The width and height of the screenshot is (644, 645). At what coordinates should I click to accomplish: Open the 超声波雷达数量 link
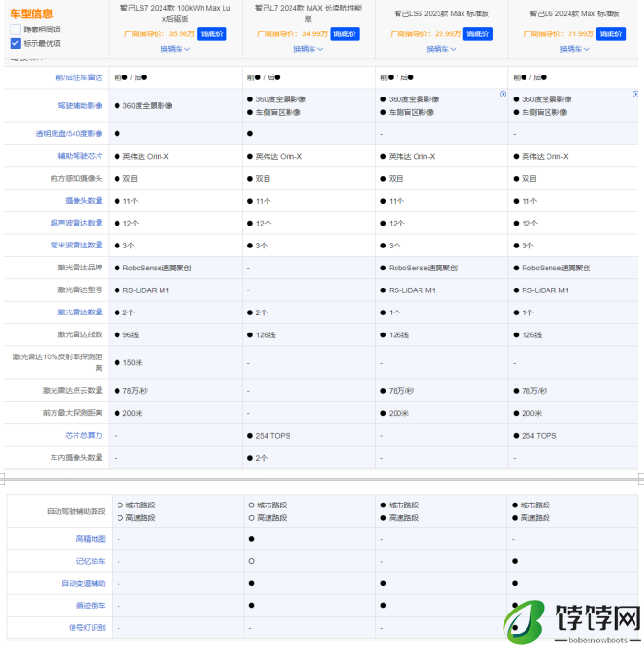(x=76, y=223)
